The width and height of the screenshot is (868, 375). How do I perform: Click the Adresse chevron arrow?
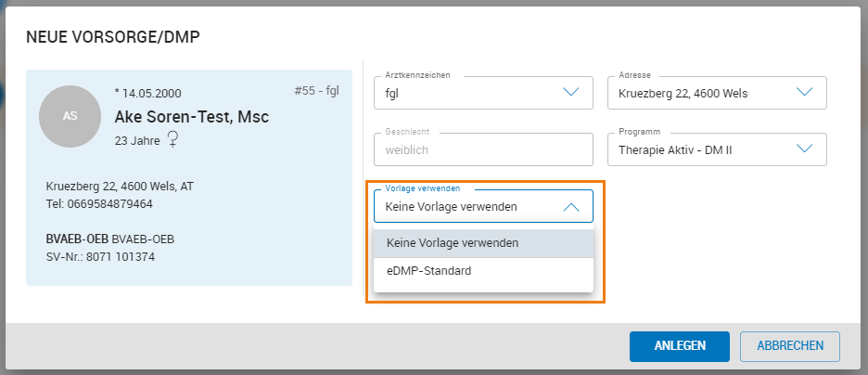point(804,93)
